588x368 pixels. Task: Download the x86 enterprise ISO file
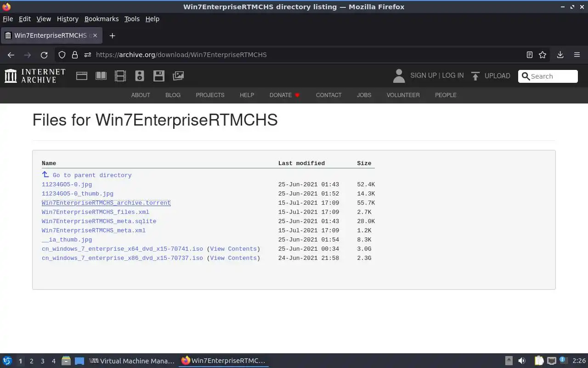coord(122,258)
